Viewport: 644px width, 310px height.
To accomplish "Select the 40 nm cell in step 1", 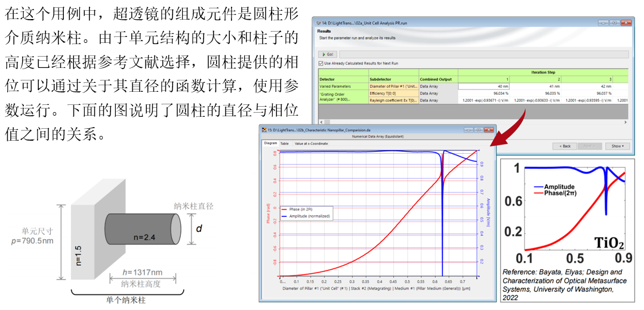I will click(483, 86).
